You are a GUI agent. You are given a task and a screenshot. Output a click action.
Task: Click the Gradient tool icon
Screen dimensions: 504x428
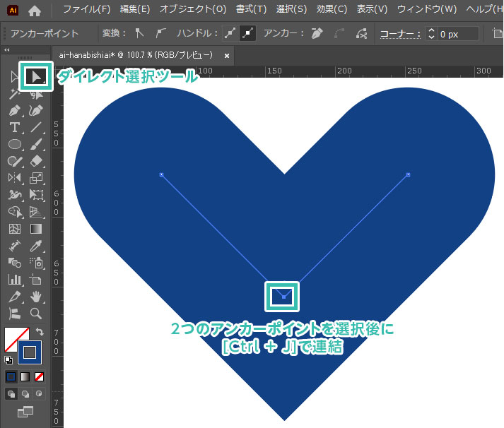[36, 229]
